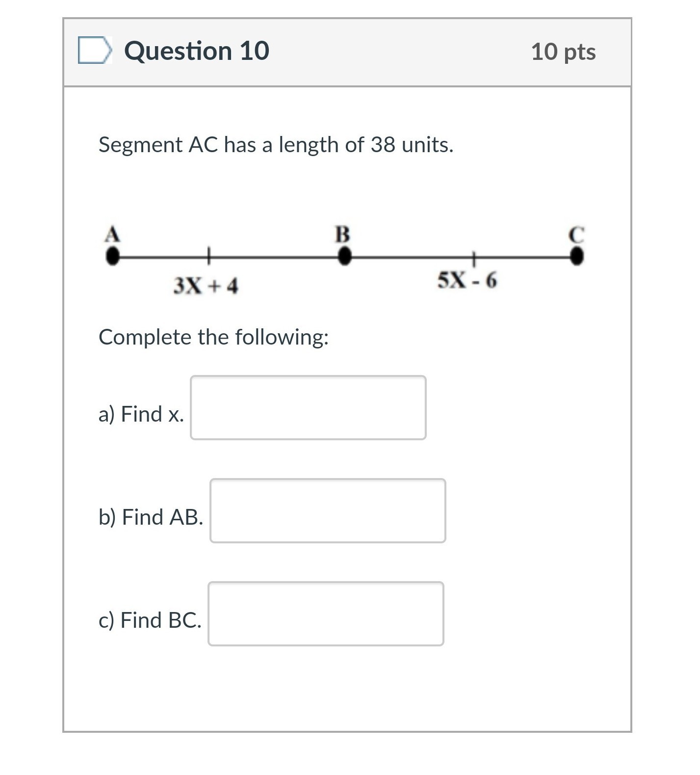Click the 'c) Find BC.' label
Image resolution: width=700 pixels, height=775 pixels.
(150, 620)
